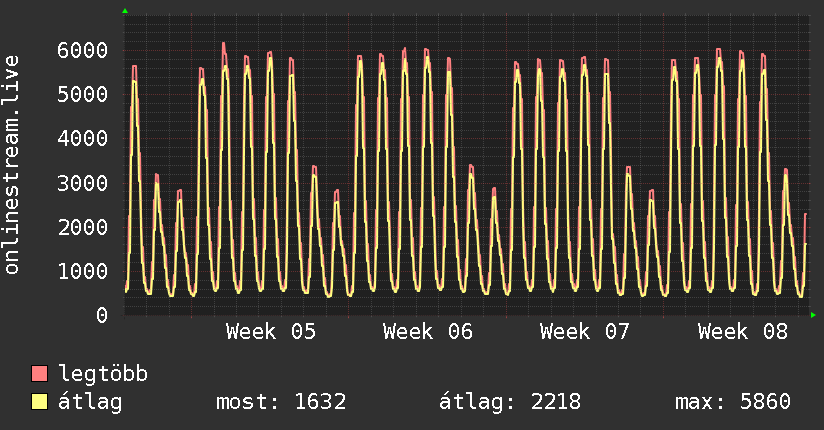Click the green arrow at x-axis right end
The image size is (824, 430).
814,315
